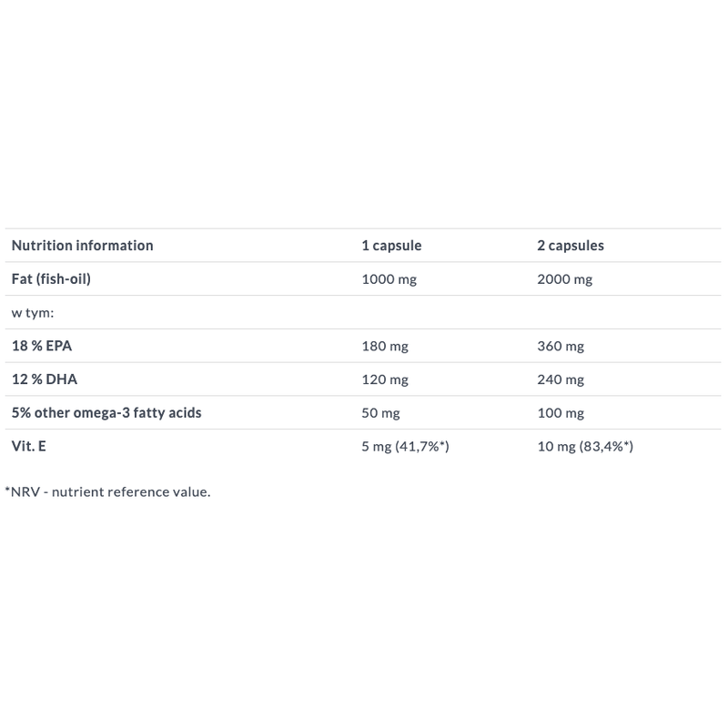Screen dimensions: 728x728
Task: Click the "Fat (fish-oil)" row label
Action: pyautogui.click(x=51, y=279)
